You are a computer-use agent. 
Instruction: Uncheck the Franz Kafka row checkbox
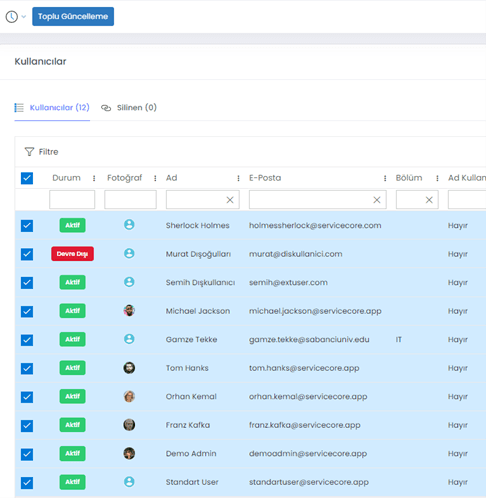point(27,426)
